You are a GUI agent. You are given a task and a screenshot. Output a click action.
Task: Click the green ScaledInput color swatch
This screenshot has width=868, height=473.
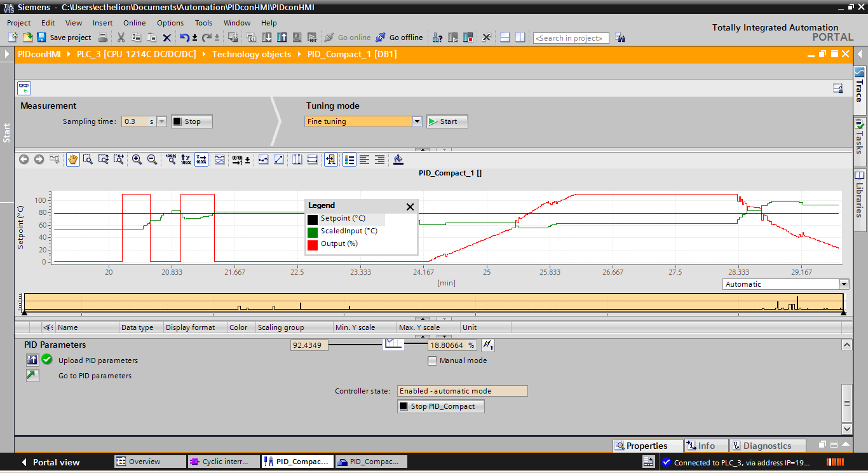coord(313,232)
